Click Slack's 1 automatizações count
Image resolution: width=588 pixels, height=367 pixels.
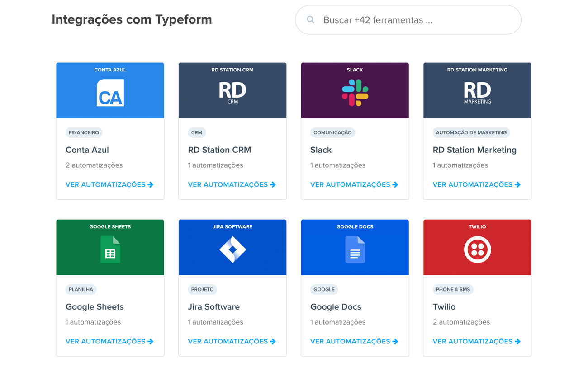coord(338,165)
